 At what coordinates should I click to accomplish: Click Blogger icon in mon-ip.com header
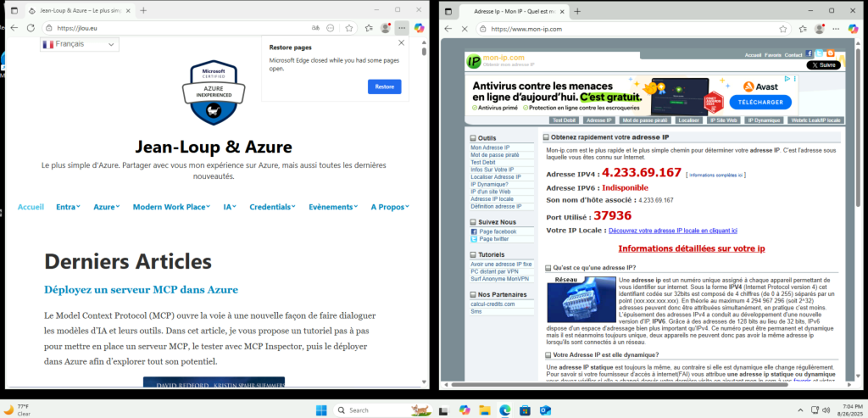point(830,53)
